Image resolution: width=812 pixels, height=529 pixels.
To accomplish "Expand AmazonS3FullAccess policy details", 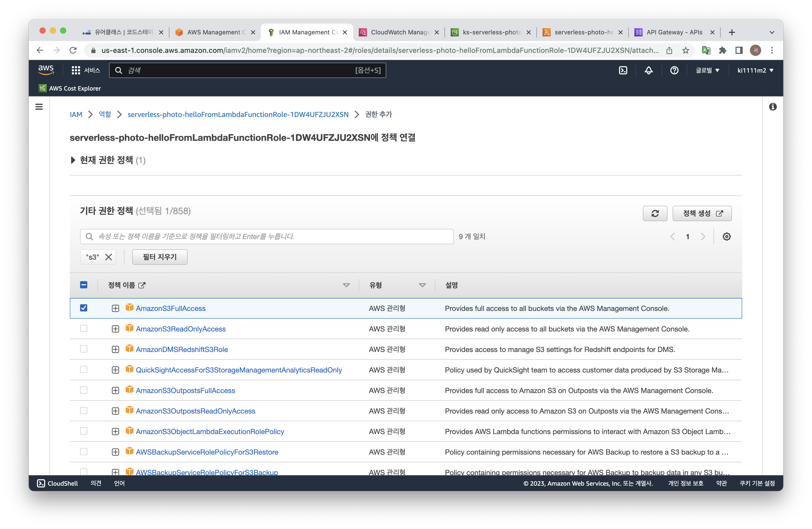I will 115,308.
